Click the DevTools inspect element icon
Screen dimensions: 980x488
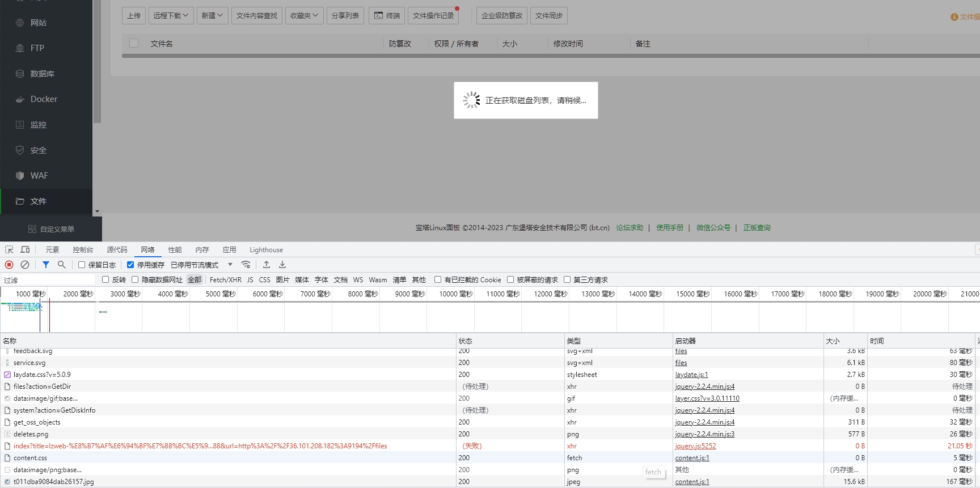pos(9,249)
